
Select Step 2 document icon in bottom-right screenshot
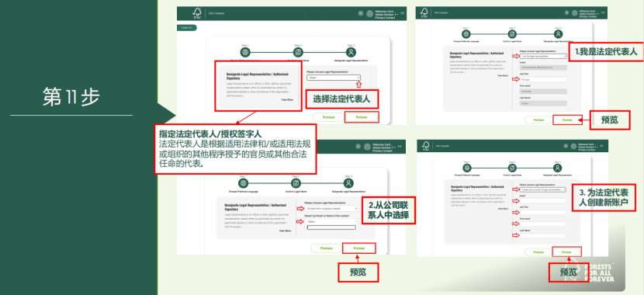point(512,168)
